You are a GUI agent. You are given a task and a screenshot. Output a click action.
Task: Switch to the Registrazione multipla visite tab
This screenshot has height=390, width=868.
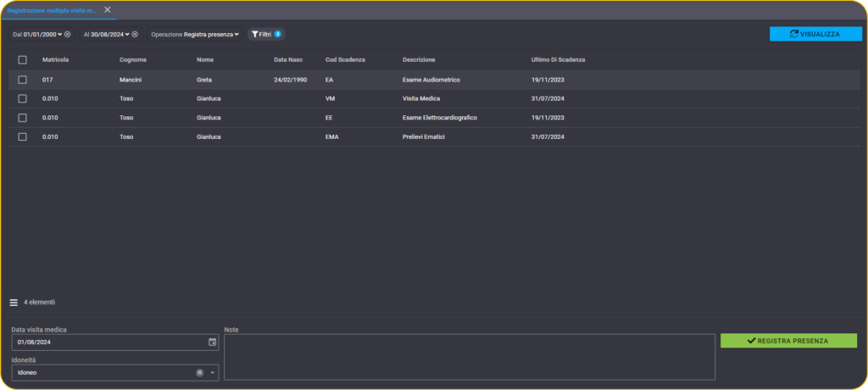(52, 10)
